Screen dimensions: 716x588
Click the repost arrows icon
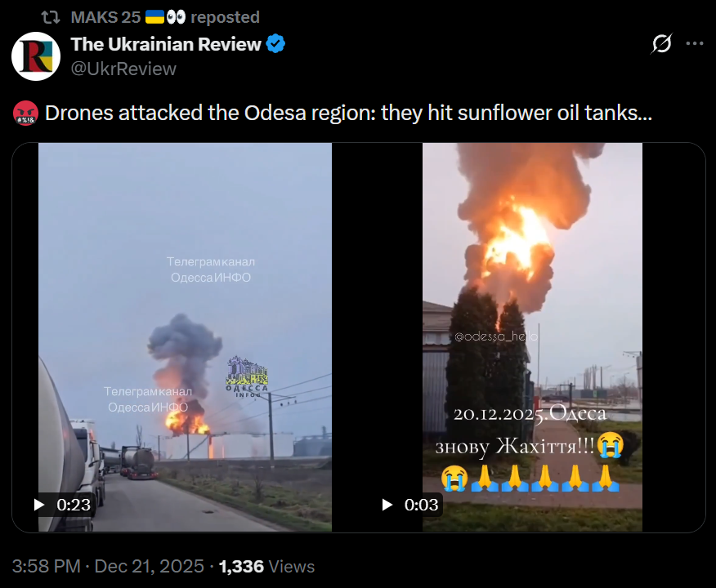pyautogui.click(x=50, y=17)
